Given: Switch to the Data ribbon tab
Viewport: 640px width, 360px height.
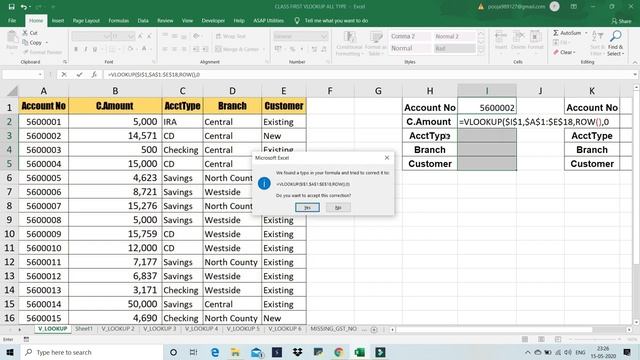Looking at the screenshot, I should point(143,21).
